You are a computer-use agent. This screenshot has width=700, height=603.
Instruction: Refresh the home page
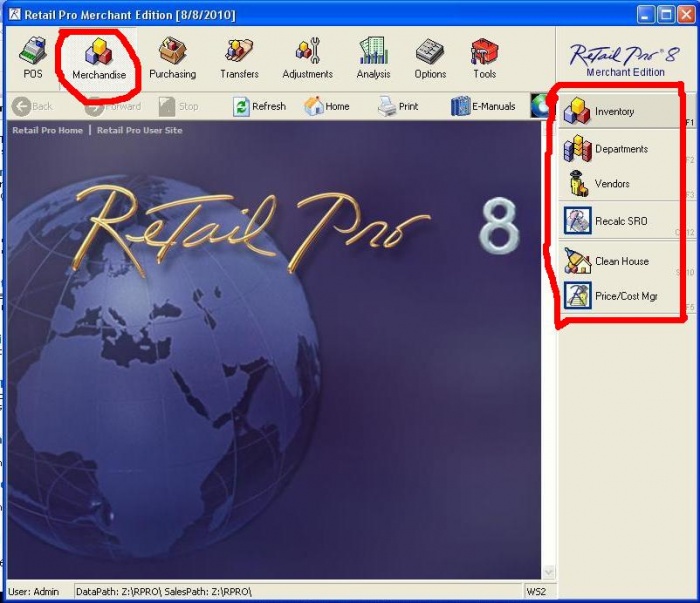pyautogui.click(x=259, y=107)
